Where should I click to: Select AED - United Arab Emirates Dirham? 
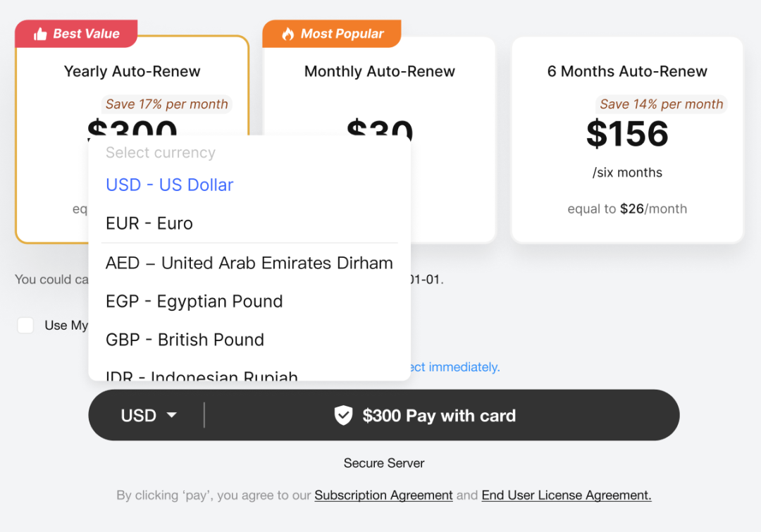tap(249, 263)
